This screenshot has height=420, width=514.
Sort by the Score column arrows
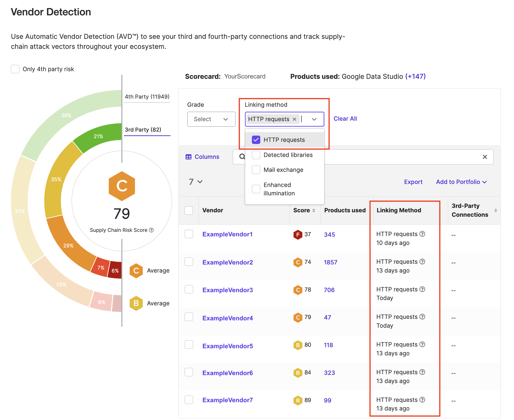314,210
